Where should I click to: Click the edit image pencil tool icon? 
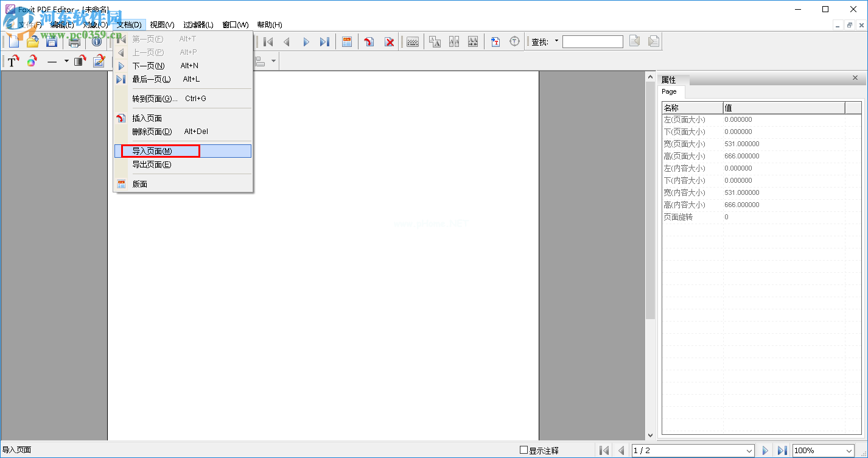pos(99,61)
